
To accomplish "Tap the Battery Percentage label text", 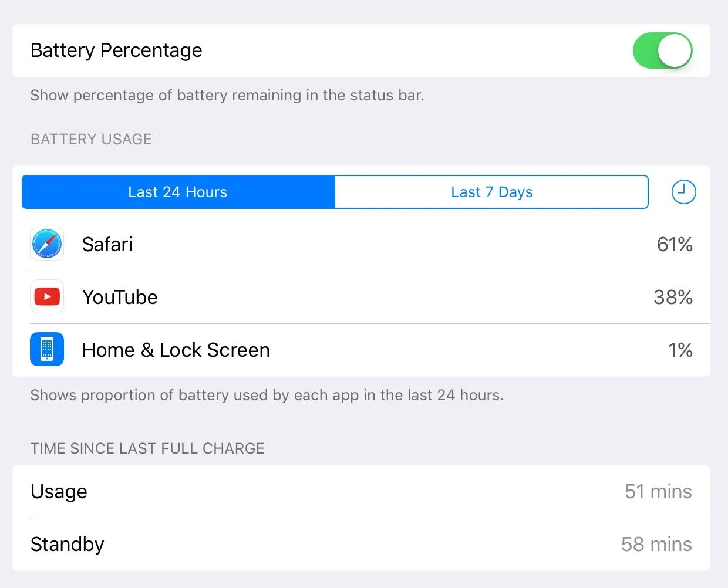I will 116,50.
